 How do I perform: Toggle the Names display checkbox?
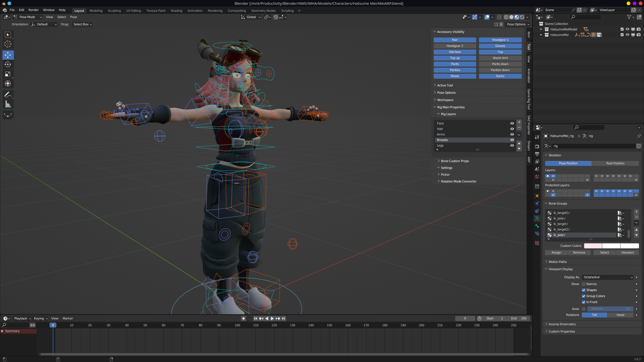coord(584,284)
